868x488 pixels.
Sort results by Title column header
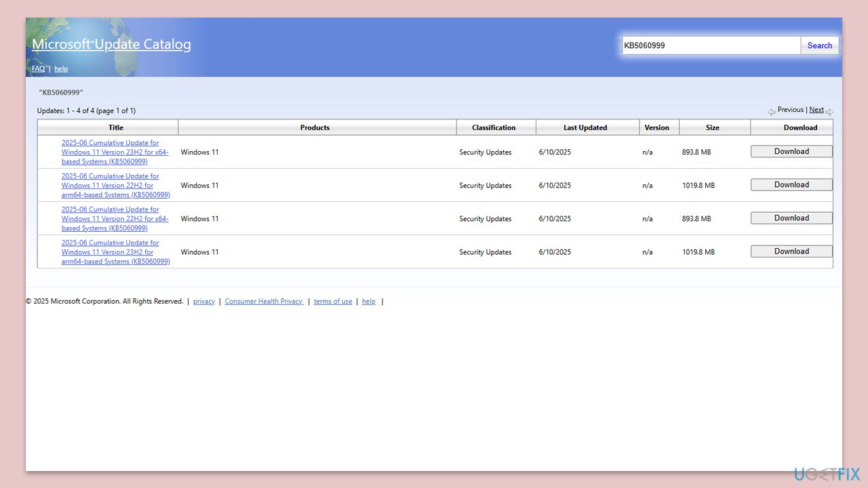coord(116,127)
